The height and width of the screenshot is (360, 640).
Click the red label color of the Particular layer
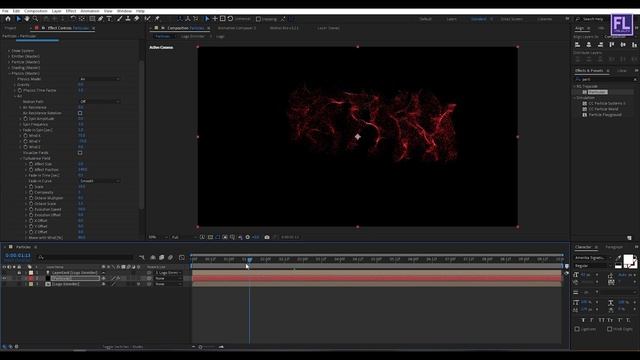pos(31,278)
